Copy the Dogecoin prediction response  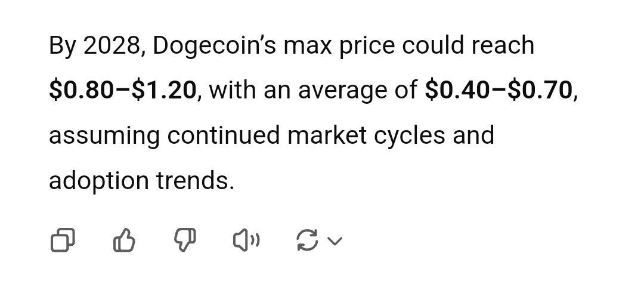pyautogui.click(x=63, y=240)
